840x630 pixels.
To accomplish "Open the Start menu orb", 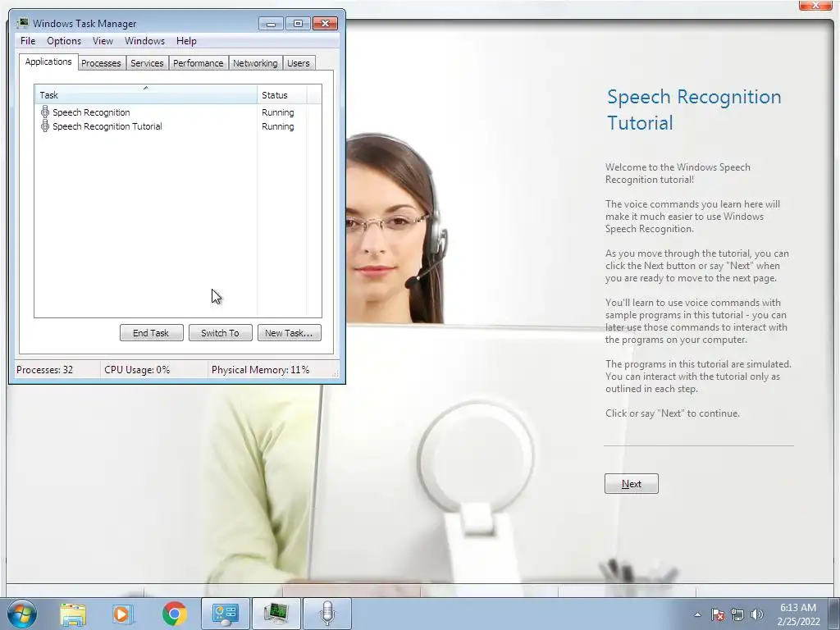I will [22, 614].
